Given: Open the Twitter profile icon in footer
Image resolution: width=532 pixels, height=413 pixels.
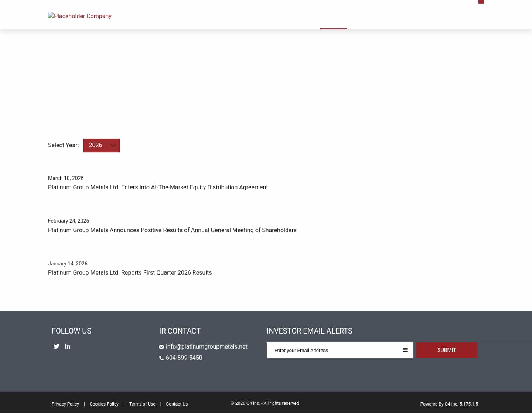Looking at the screenshot, I should [56, 346].
